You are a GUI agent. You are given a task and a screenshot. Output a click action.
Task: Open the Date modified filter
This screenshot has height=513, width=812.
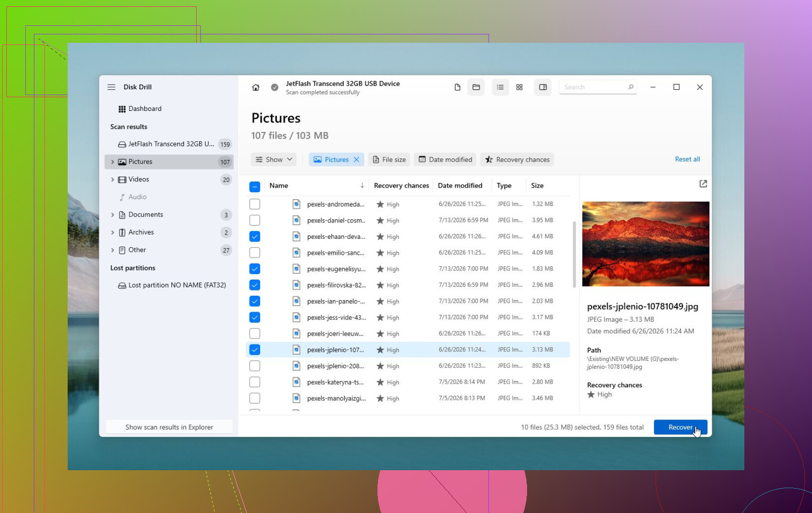click(445, 160)
